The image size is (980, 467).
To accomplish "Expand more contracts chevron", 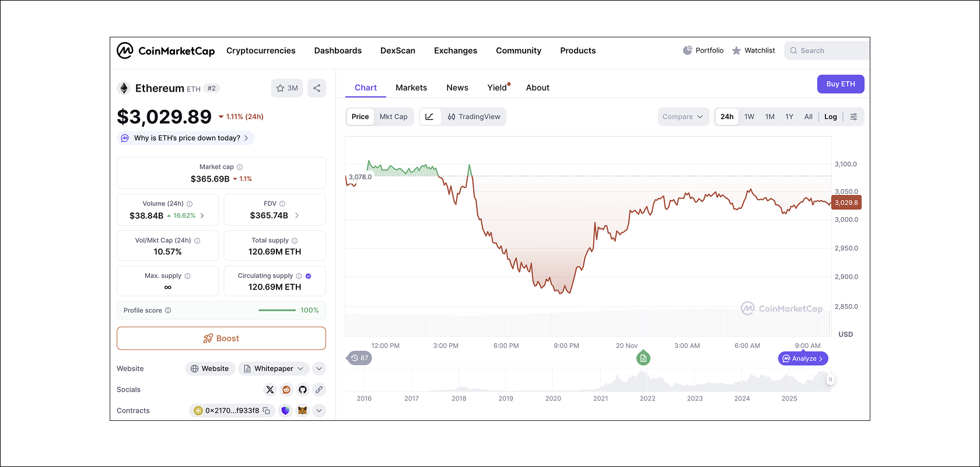I will coord(319,410).
